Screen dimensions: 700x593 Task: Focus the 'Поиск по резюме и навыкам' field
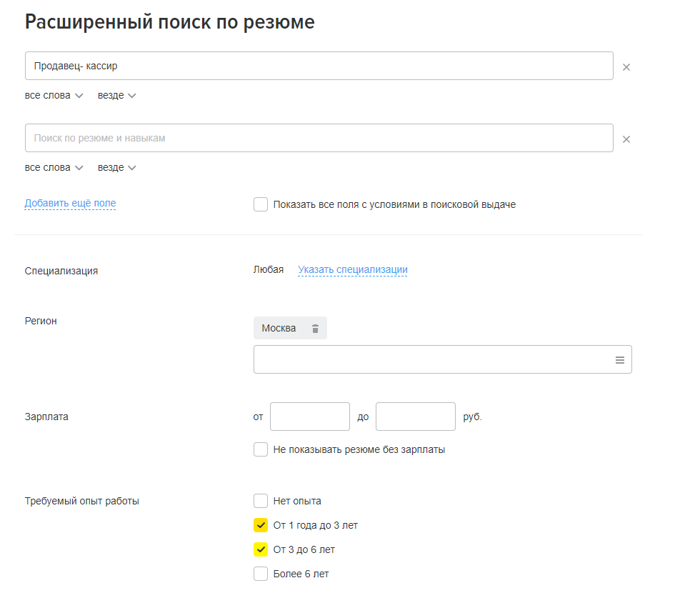coord(319,138)
